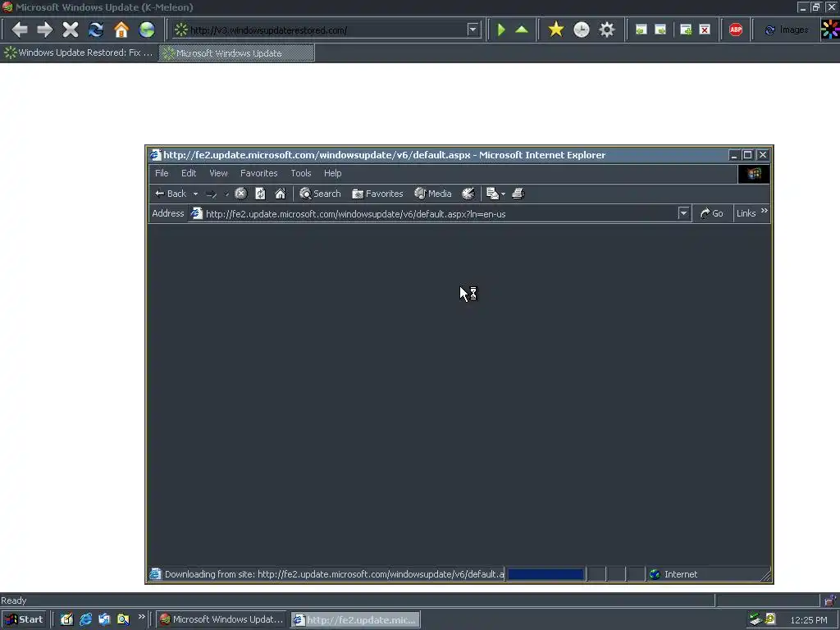Click the Internet zone indicator in status bar
The image size is (840, 630).
point(673,574)
